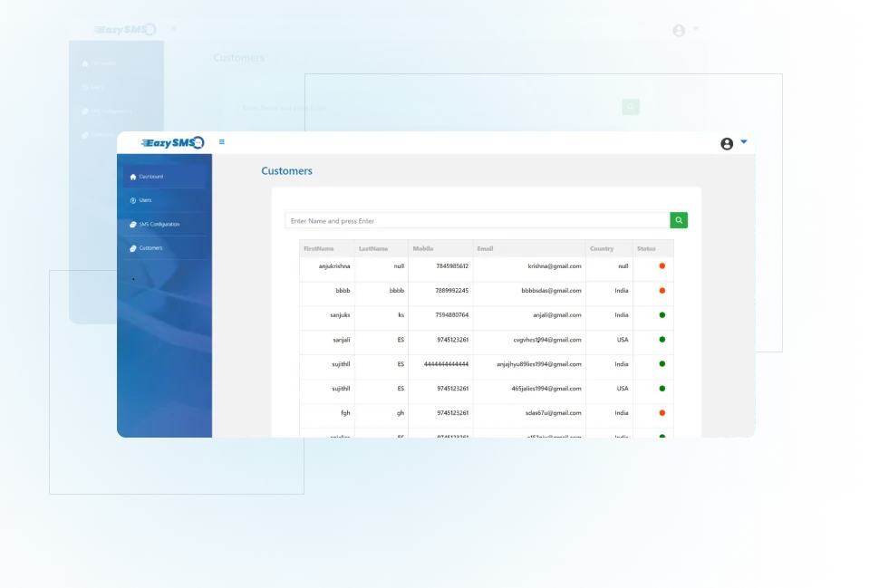Click the Customers icon in the front sidebar
Image resolution: width=879 pixels, height=588 pixels.
133,247
